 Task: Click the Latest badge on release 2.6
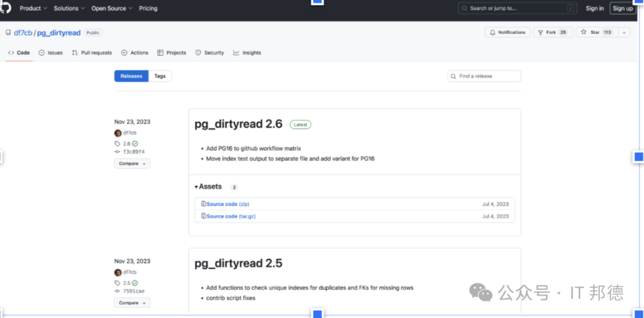coord(301,125)
